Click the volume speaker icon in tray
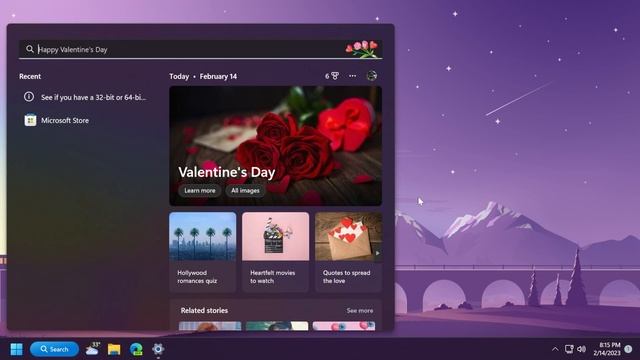 coord(582,349)
